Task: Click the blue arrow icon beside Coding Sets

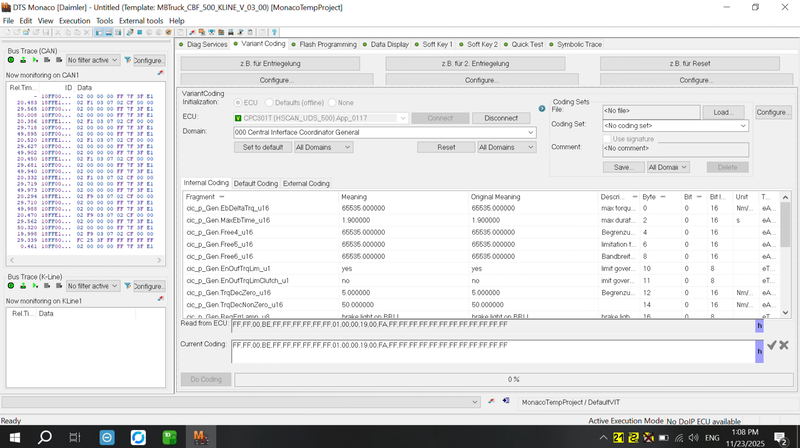Action: tap(542, 107)
